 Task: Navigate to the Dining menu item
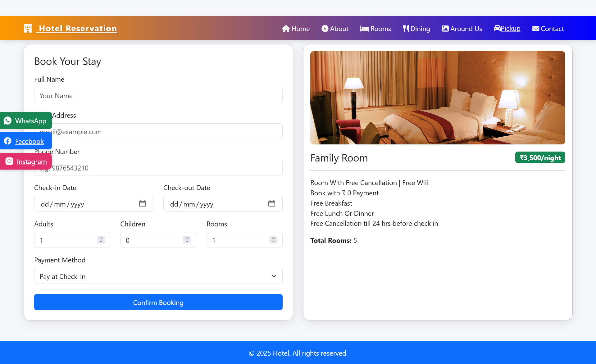[x=419, y=28]
